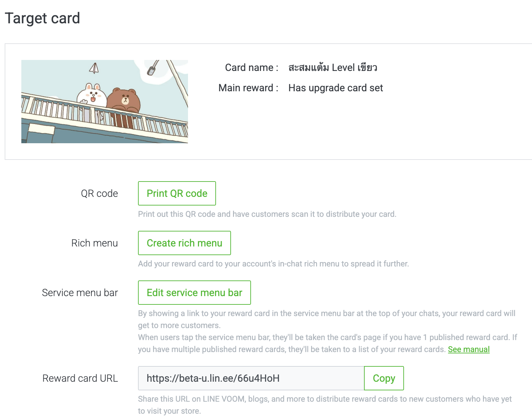Click the reward card URL text field
The height and width of the screenshot is (419, 532).
[251, 378]
